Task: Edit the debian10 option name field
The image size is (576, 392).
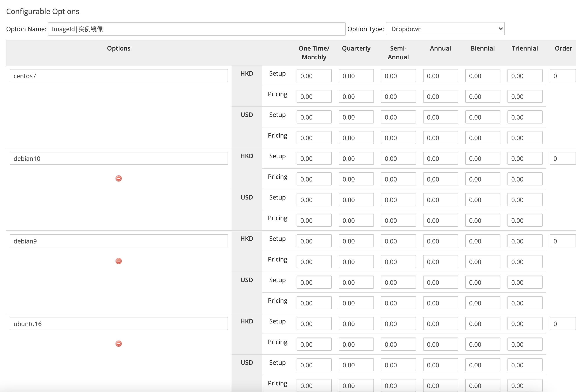Action: tap(119, 158)
